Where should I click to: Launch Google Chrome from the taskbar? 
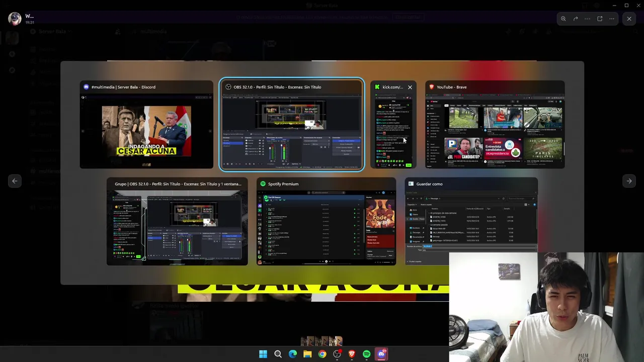click(x=322, y=354)
